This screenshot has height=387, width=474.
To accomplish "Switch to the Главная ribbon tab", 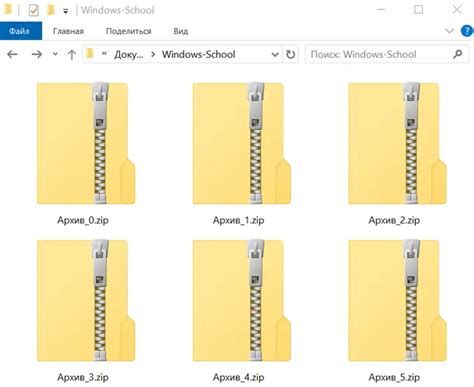I will (68, 31).
